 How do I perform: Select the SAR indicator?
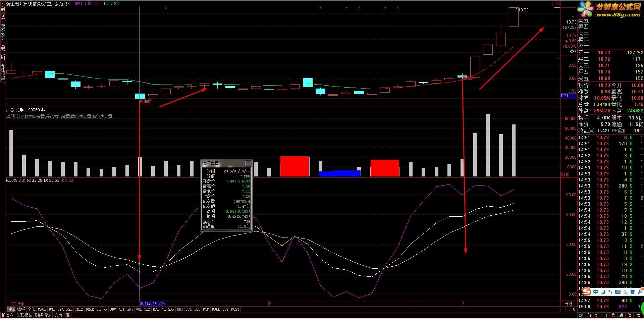pos(171,309)
